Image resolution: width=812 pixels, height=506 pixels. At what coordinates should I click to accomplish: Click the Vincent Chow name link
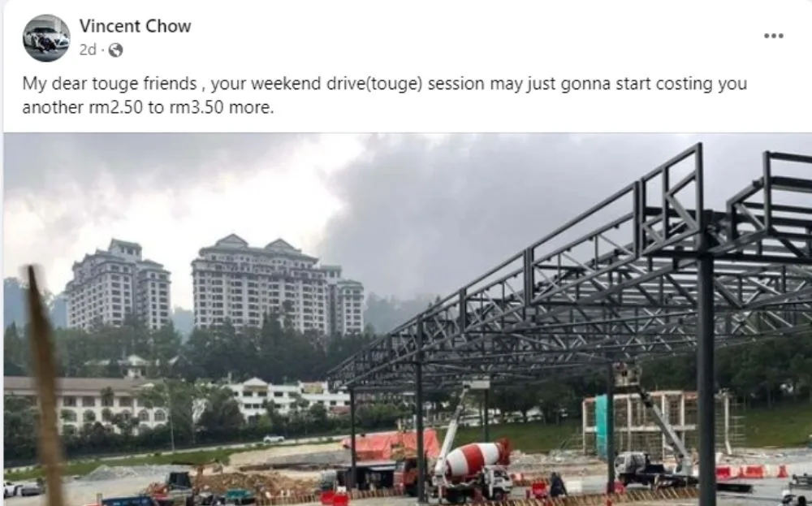135,26
